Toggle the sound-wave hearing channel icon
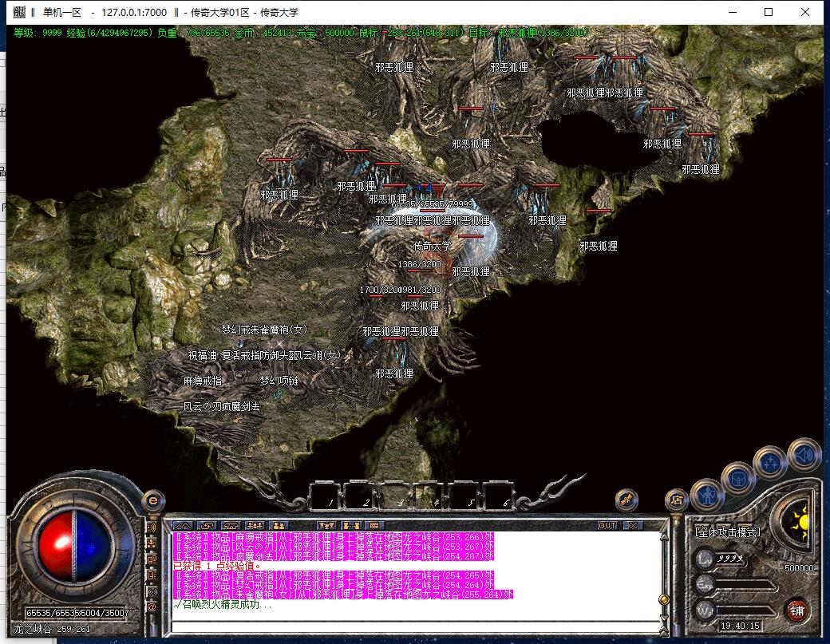 (152, 527)
